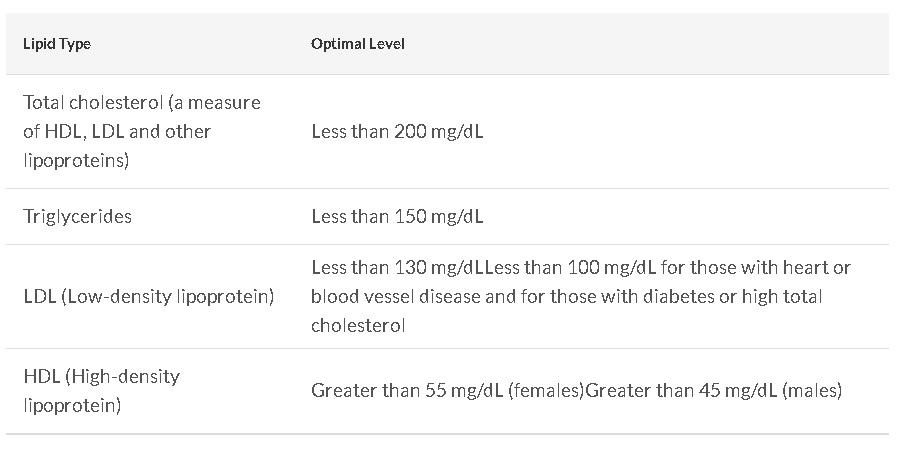Click the "HDL (High-density" label line

click(102, 377)
